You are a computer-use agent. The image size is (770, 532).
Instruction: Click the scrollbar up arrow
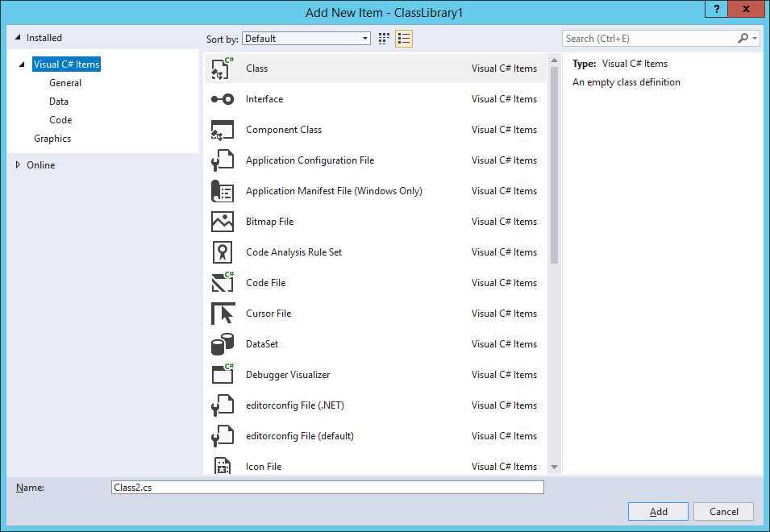click(555, 60)
